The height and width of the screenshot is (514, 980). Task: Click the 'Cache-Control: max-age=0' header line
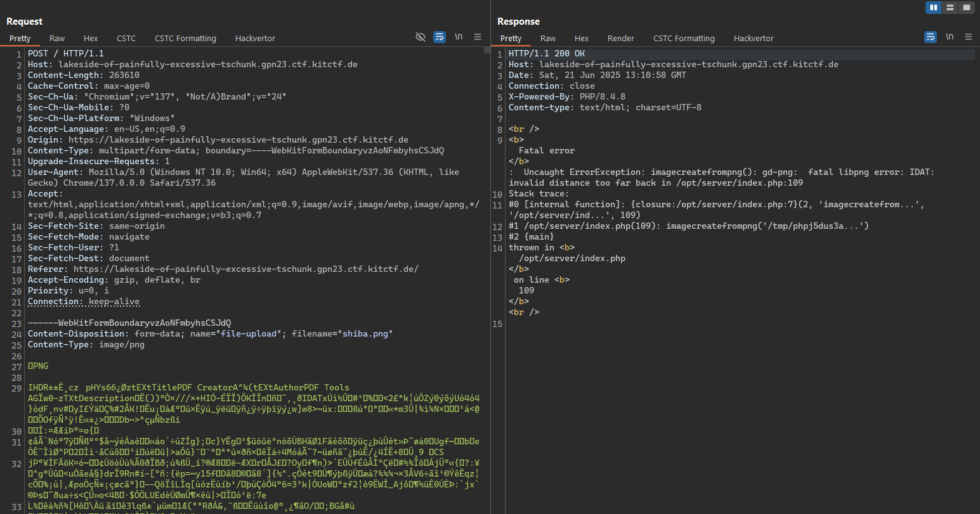coord(89,86)
